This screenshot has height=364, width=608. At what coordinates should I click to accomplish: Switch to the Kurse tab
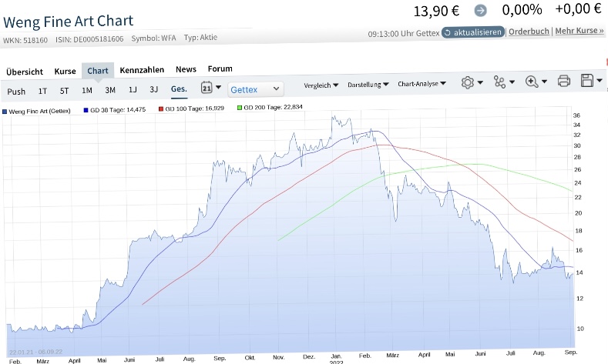(x=65, y=72)
